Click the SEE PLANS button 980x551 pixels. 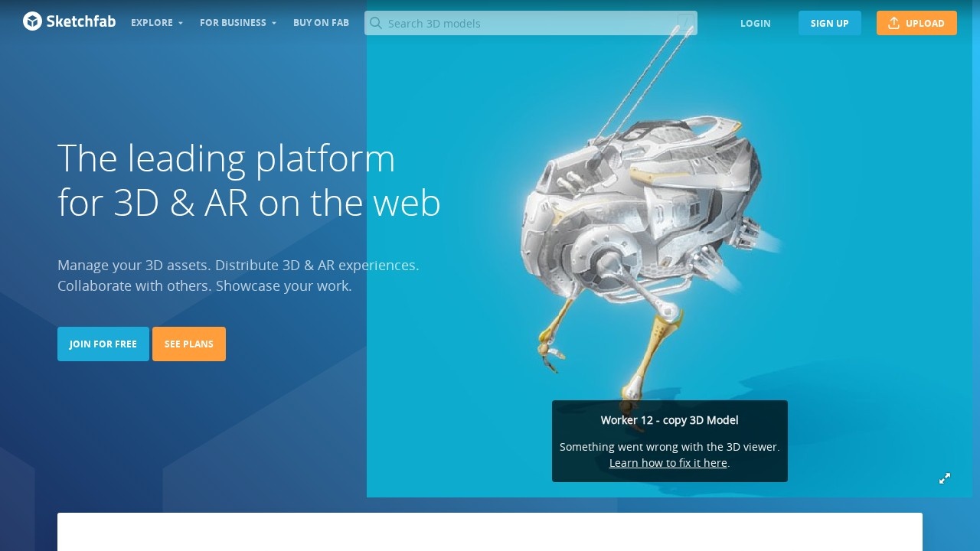[189, 344]
